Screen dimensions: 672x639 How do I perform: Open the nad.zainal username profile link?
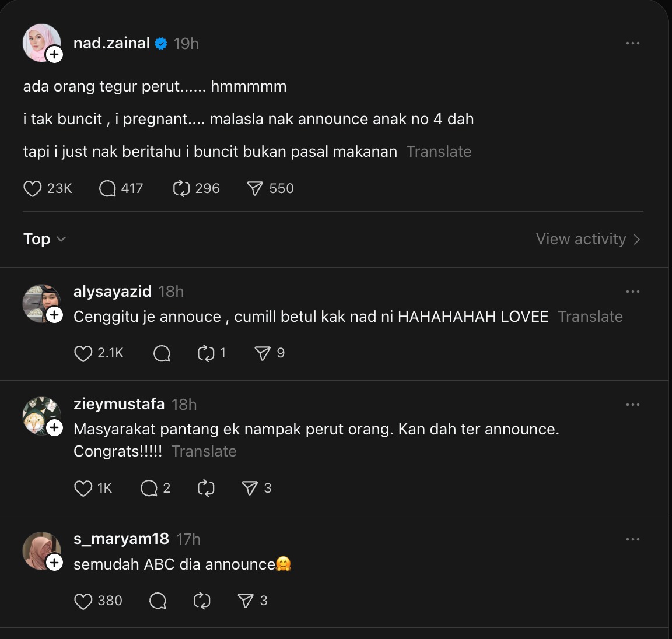click(111, 44)
